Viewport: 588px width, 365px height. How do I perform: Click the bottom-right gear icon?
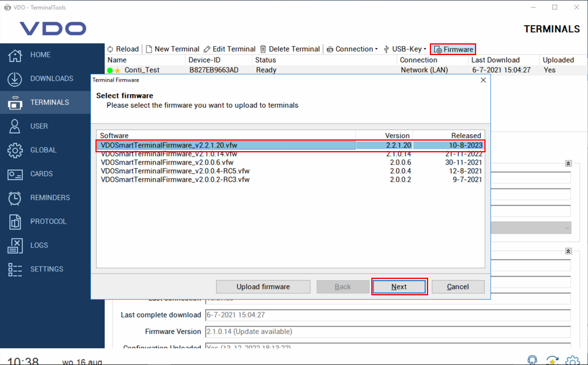(573, 360)
